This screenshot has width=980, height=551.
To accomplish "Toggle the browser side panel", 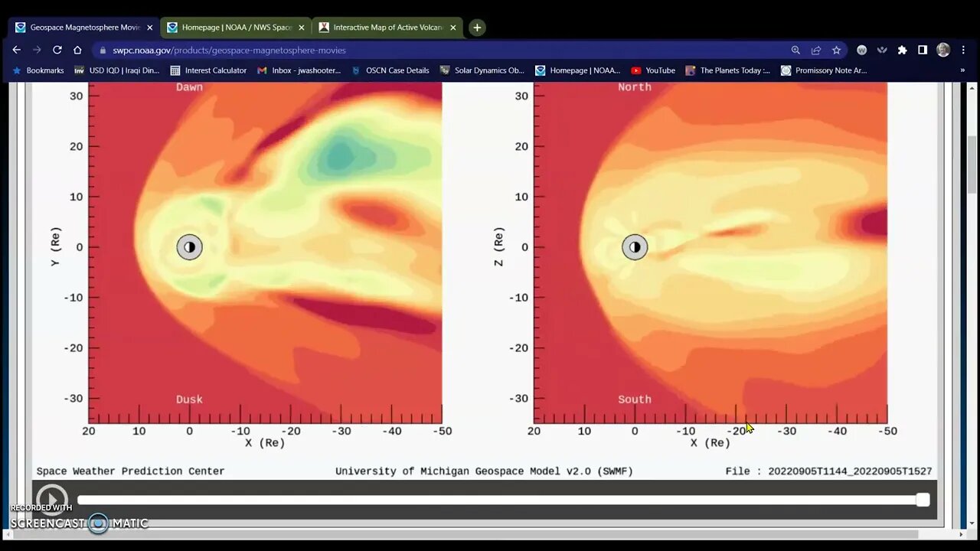I will (x=923, y=50).
